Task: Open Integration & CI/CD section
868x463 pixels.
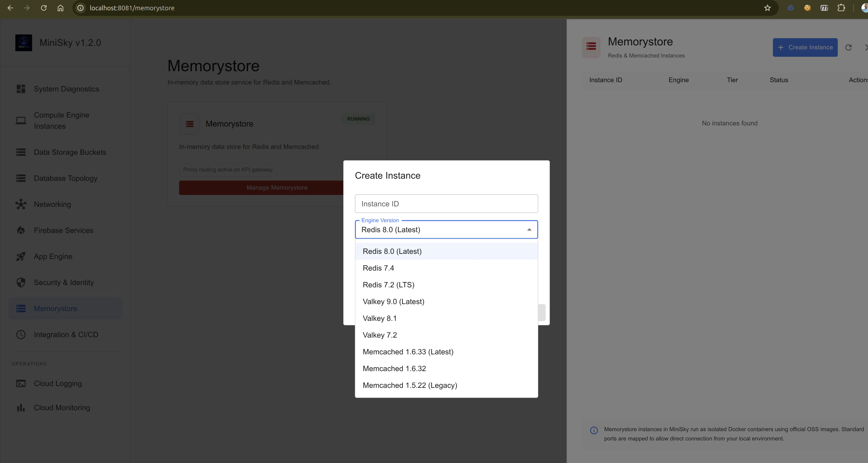Action: click(65, 335)
